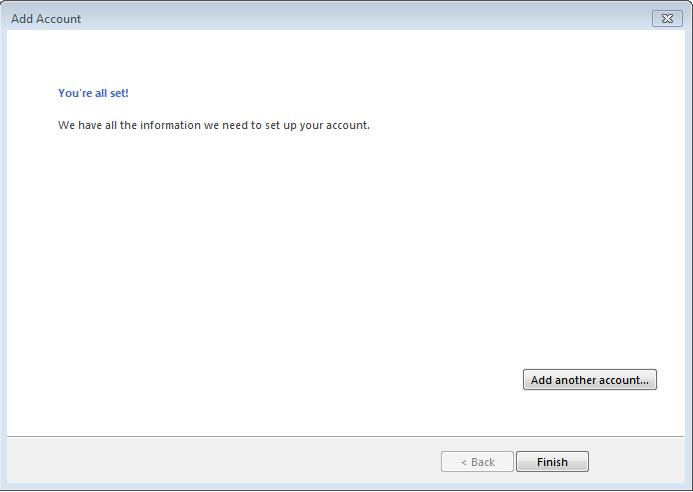This screenshot has width=693, height=492.
Task: Click the sentence about setting up your account
Action: coord(214,126)
